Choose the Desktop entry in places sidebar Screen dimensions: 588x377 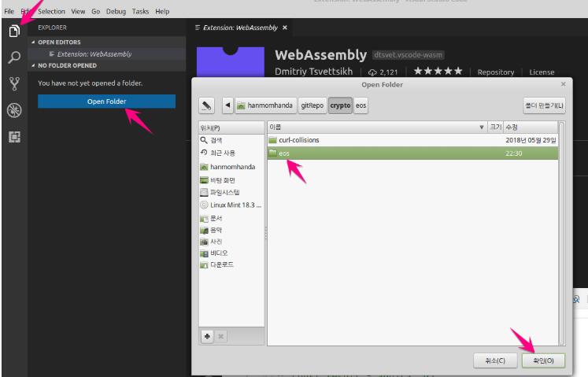click(231, 180)
